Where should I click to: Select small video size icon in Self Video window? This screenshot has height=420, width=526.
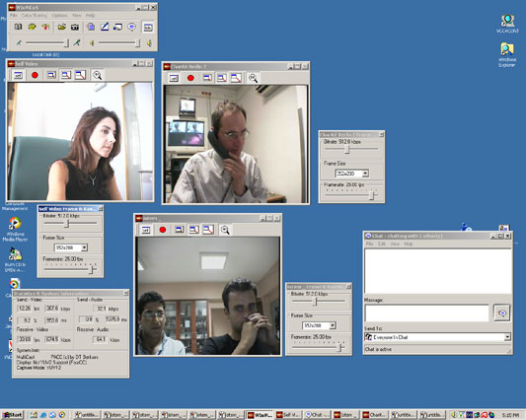51,75
